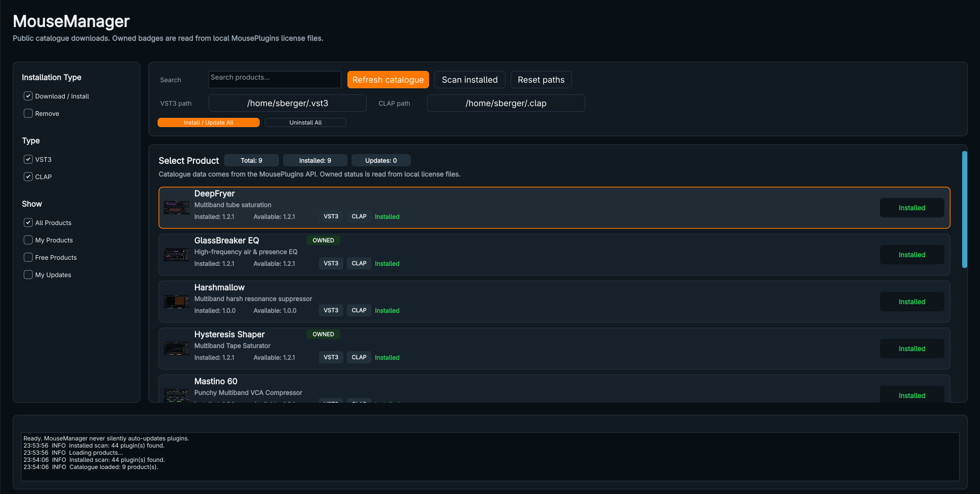Click the CLAP badge in the Harshmallow row
Viewport: 980px width, 494px height.
click(359, 310)
